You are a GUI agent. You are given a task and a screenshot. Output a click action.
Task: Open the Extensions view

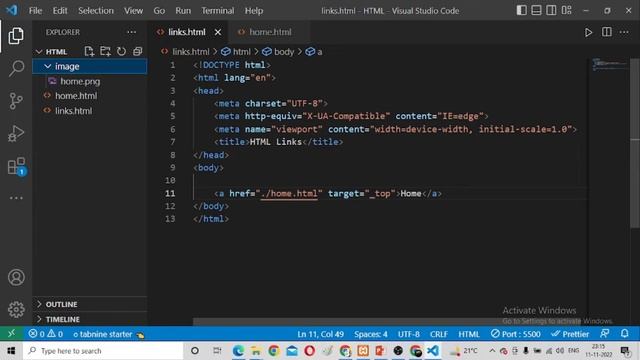pos(16,166)
